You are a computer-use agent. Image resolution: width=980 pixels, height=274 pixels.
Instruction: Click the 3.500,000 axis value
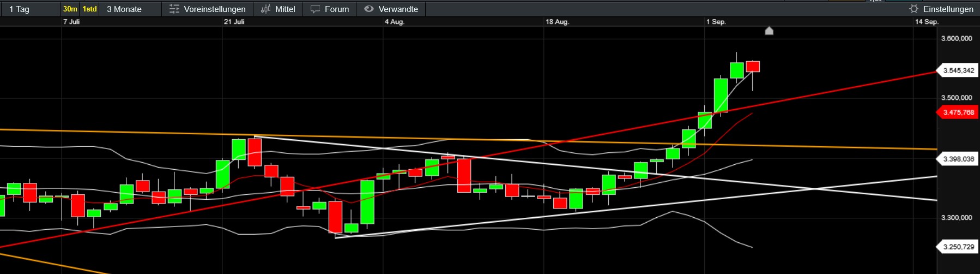pos(957,98)
